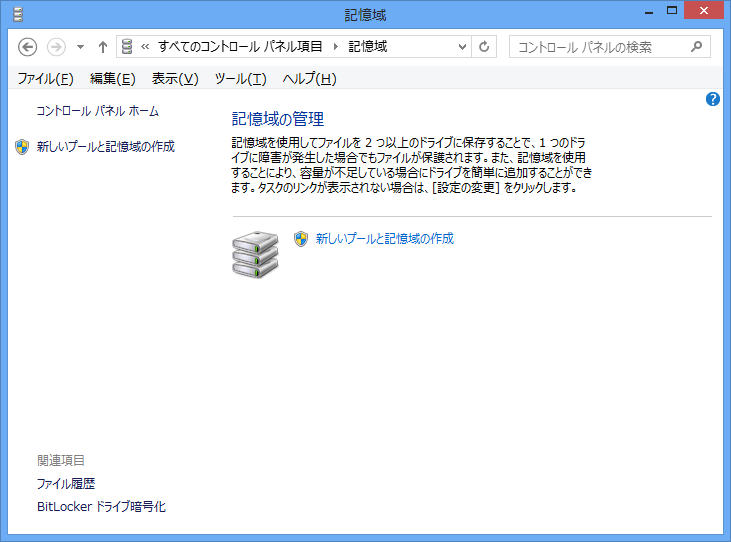Image resolution: width=731 pixels, height=542 pixels.
Task: Open the ヘルプ(H) menu
Action: pos(309,79)
